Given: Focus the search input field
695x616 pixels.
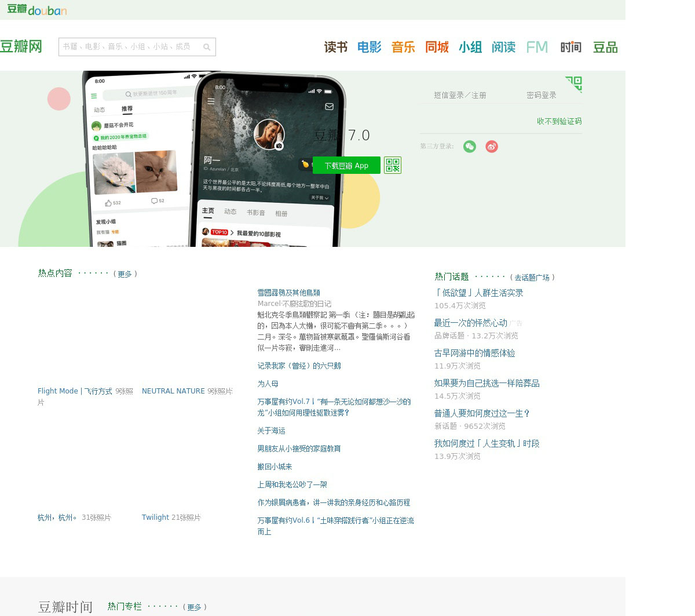Looking at the screenshot, I should 130,47.
